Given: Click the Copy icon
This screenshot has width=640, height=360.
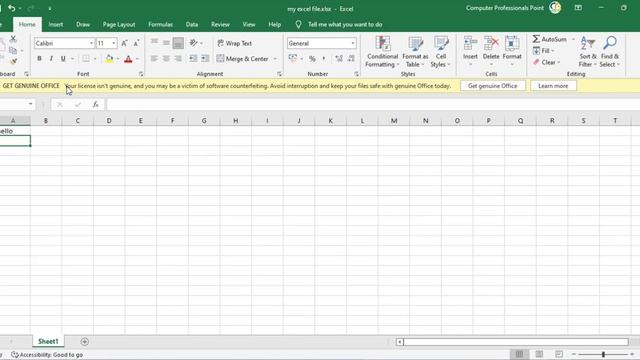Looking at the screenshot, I should coord(13,50).
